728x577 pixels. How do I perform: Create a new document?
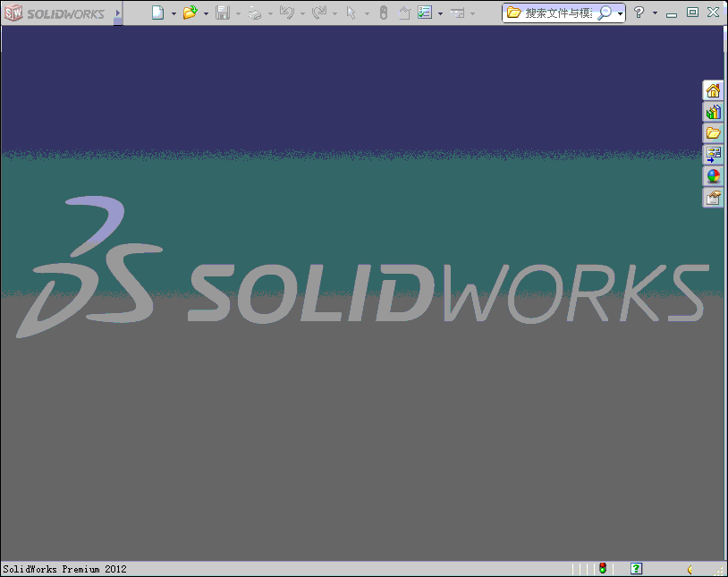click(158, 13)
